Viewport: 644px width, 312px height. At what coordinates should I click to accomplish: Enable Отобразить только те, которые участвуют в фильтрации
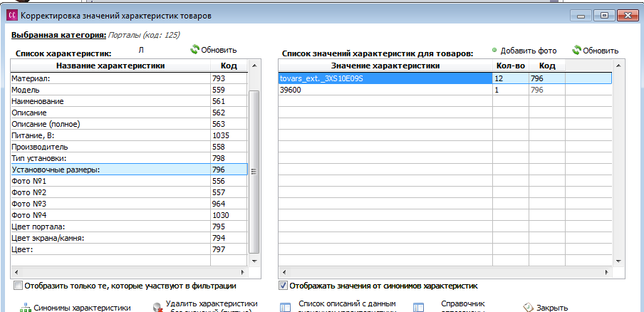click(x=18, y=286)
